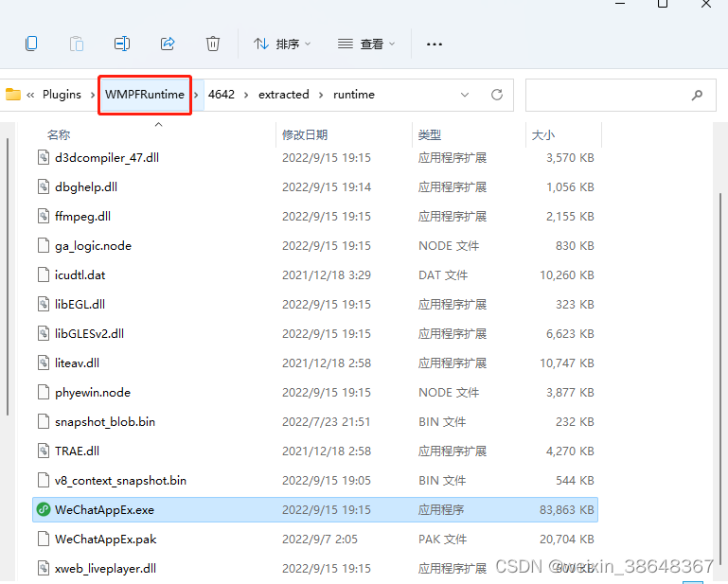Image resolution: width=728 pixels, height=584 pixels.
Task: Click the dll icon beside TRAE.dll
Action: click(x=44, y=451)
